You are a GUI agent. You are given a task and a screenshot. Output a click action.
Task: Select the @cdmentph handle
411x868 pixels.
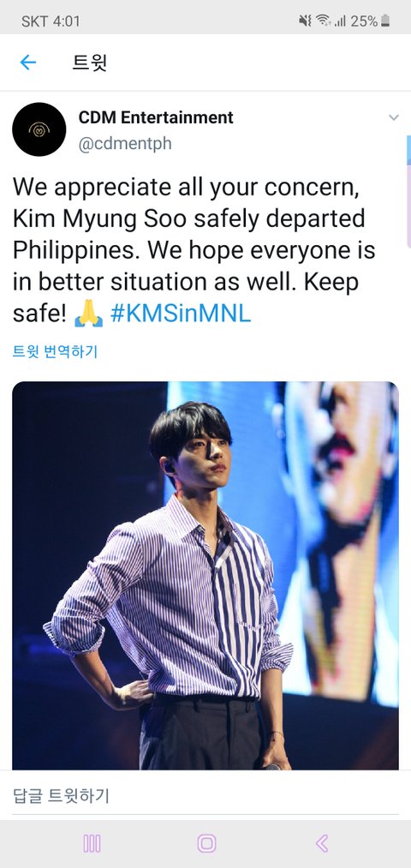[125, 143]
